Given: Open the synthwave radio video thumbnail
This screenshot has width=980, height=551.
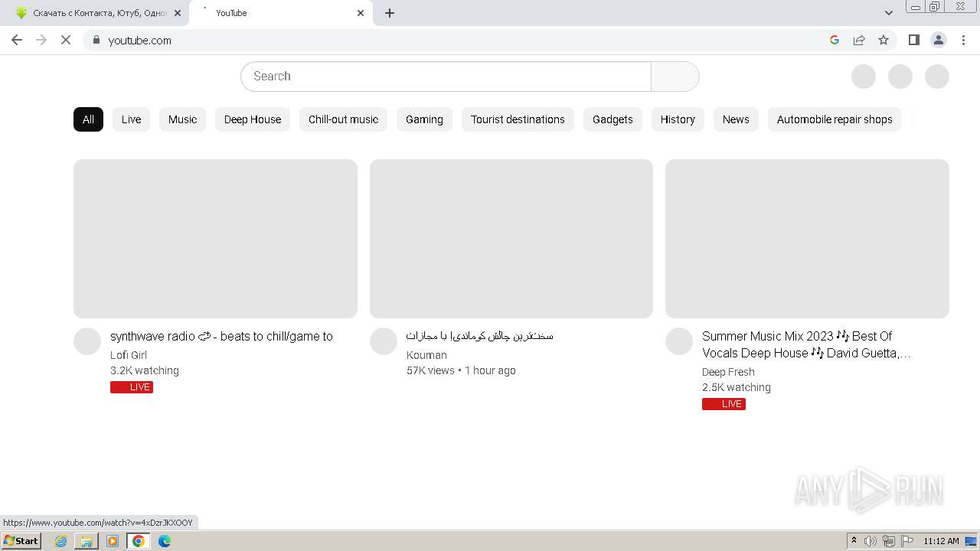Looking at the screenshot, I should [215, 239].
